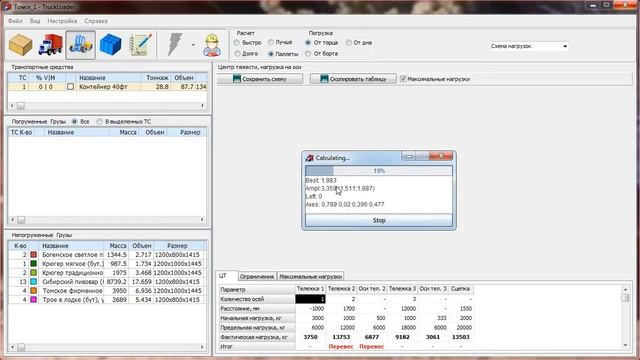
Task: Click the Количество осей cell for Тележка 1
Action: (310, 299)
